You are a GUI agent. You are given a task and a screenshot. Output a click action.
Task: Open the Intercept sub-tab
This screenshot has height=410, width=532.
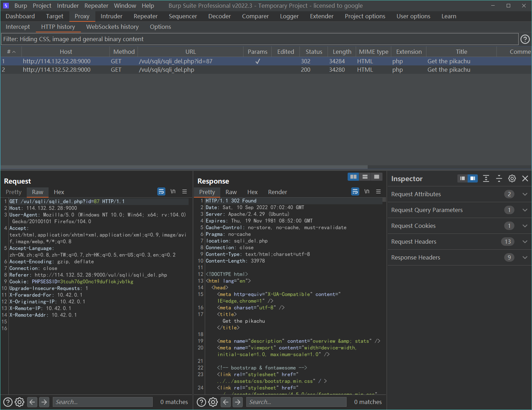tap(18, 27)
